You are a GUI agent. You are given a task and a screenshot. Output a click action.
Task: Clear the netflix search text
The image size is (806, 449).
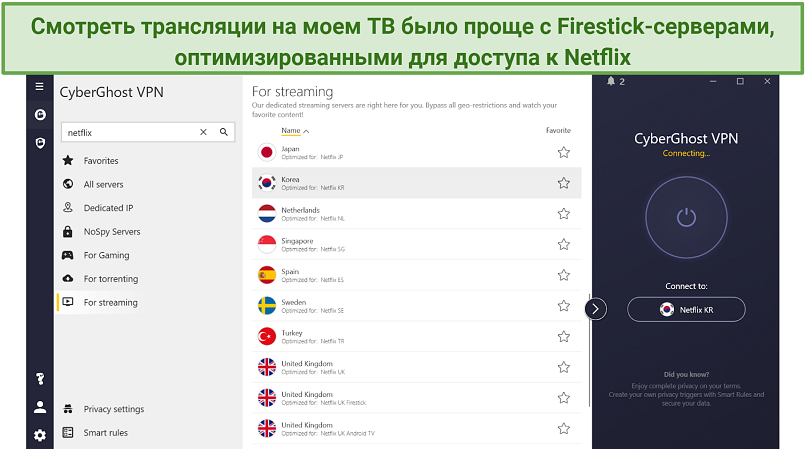pyautogui.click(x=203, y=132)
